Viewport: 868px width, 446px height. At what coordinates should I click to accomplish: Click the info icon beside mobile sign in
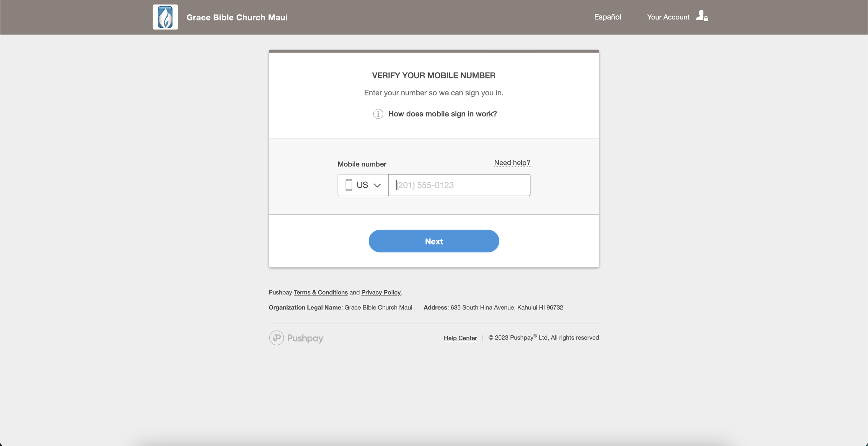[378, 114]
